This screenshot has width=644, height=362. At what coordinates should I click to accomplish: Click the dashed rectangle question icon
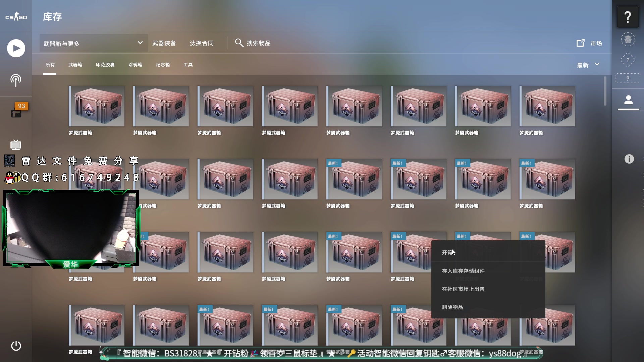(628, 78)
